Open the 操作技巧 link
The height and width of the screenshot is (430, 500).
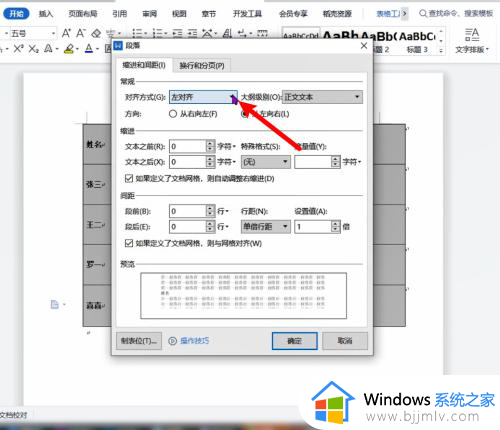(x=194, y=341)
